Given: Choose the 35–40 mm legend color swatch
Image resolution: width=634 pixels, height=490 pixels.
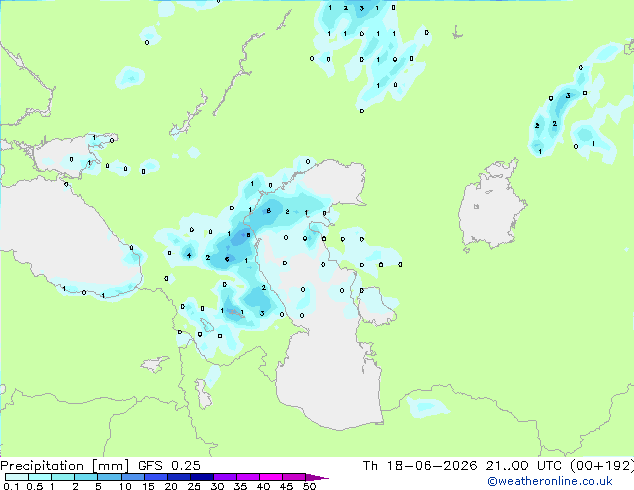Looking at the screenshot, I should (247, 477).
